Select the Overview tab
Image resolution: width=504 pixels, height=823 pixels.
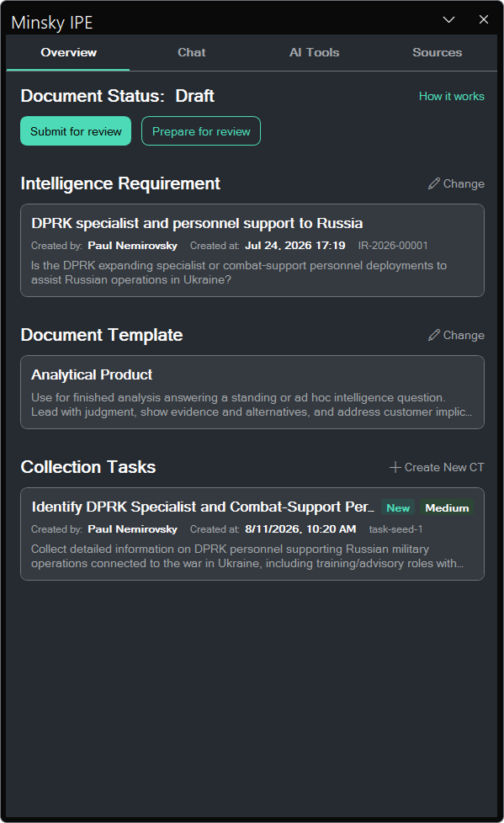coord(68,52)
